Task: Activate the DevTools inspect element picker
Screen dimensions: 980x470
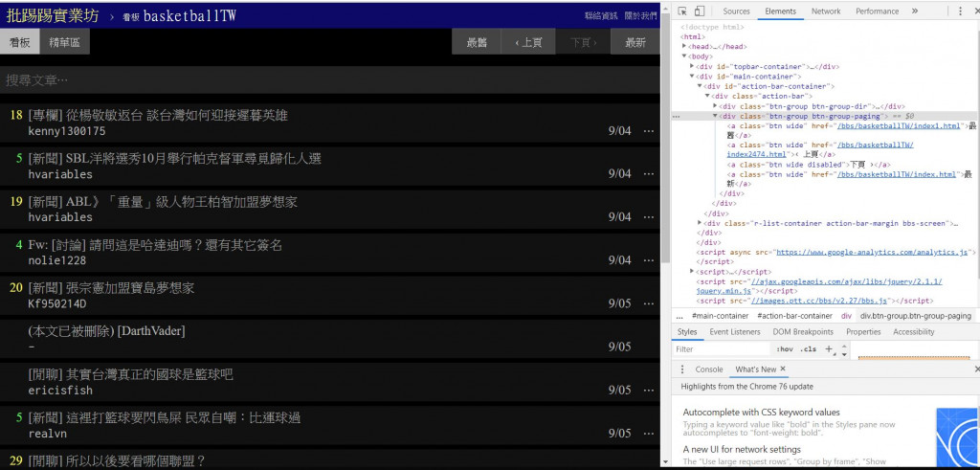Action: pos(682,11)
